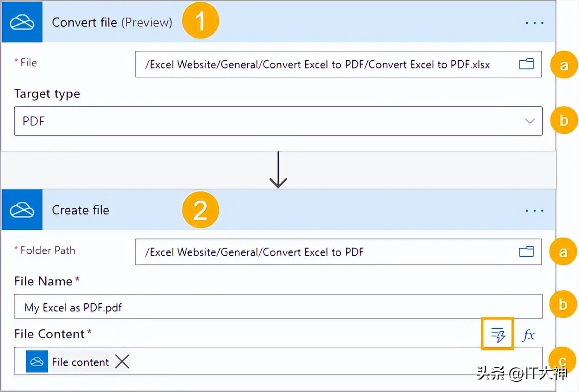Click the File Content input area
This screenshot has height=392, width=579.
pyautogui.click(x=324, y=361)
